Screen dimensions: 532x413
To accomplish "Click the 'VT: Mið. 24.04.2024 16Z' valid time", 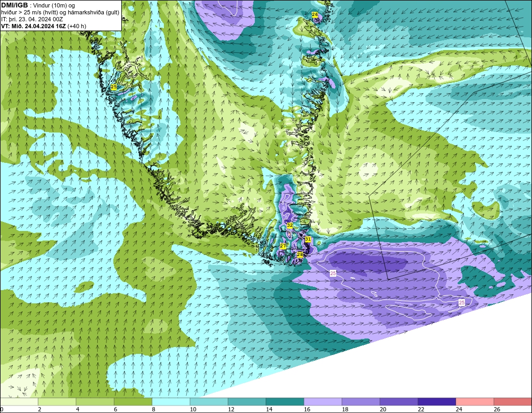I will (x=34, y=26).
